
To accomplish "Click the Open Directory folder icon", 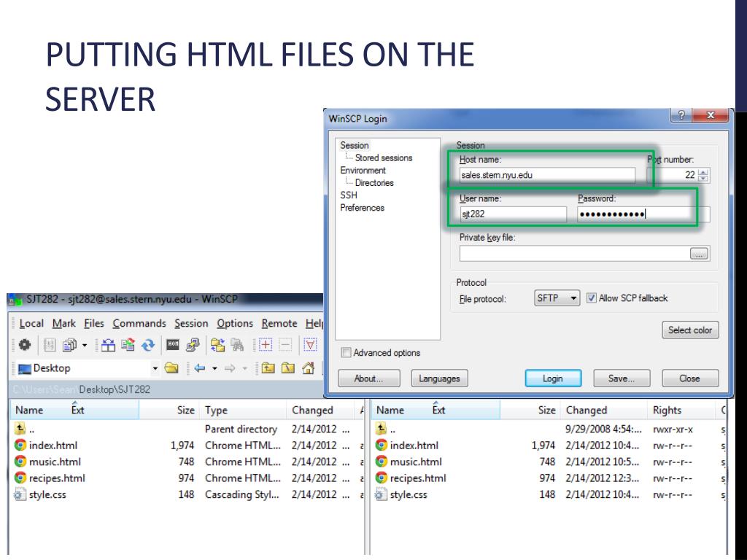I will pyautogui.click(x=171, y=368).
